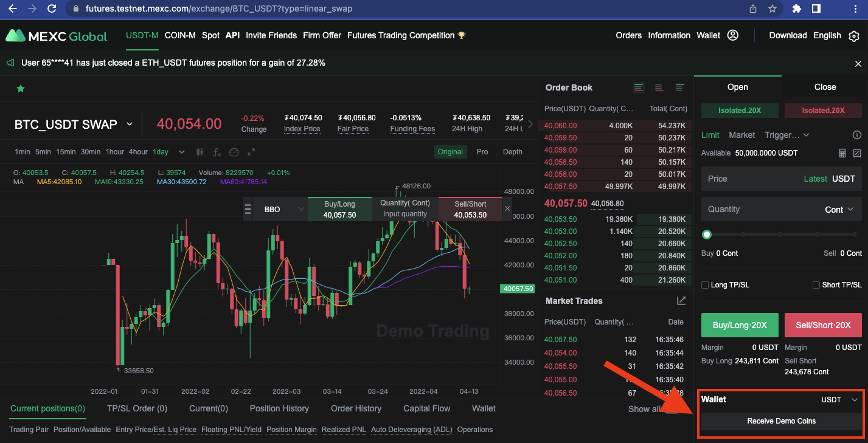Open the browser extensions puzzle icon
The image size is (868, 443).
(x=797, y=9)
